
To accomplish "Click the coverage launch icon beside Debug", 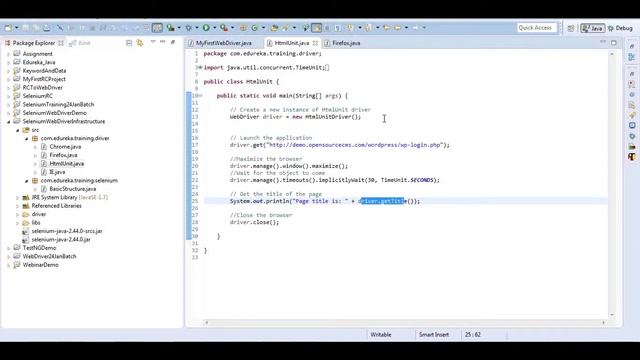I will [x=171, y=28].
